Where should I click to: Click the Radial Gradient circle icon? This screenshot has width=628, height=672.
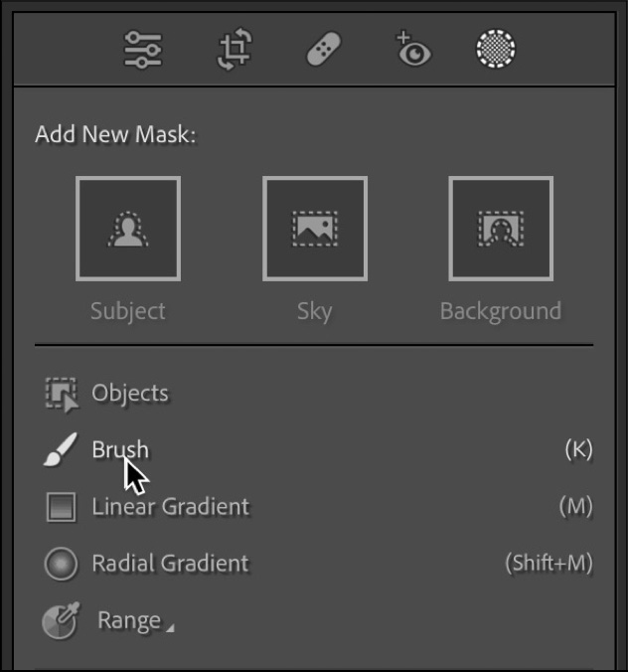pos(61,564)
